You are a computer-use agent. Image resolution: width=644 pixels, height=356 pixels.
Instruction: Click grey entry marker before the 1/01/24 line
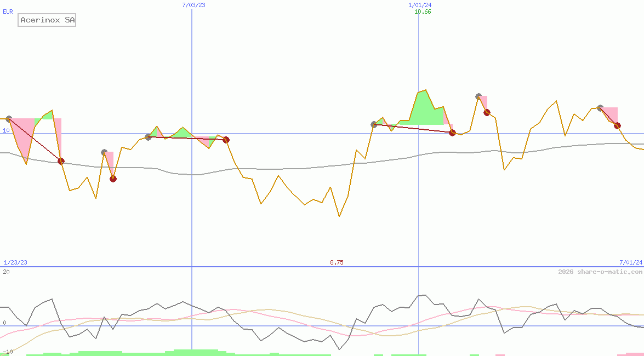pos(374,124)
